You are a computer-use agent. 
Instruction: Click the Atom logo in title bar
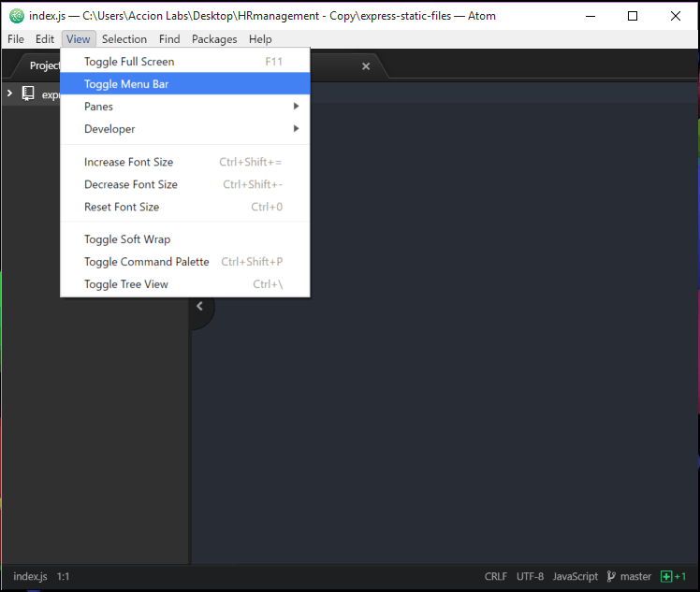17,16
